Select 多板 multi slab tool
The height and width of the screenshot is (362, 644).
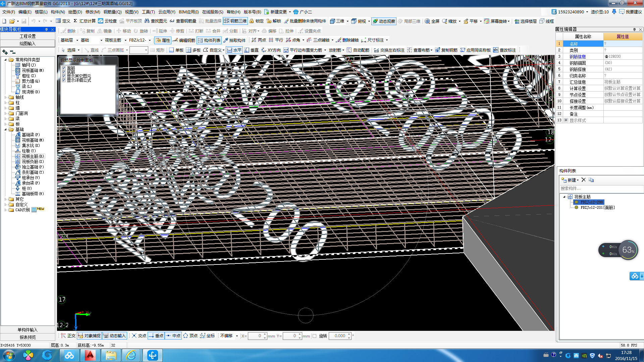point(194,50)
